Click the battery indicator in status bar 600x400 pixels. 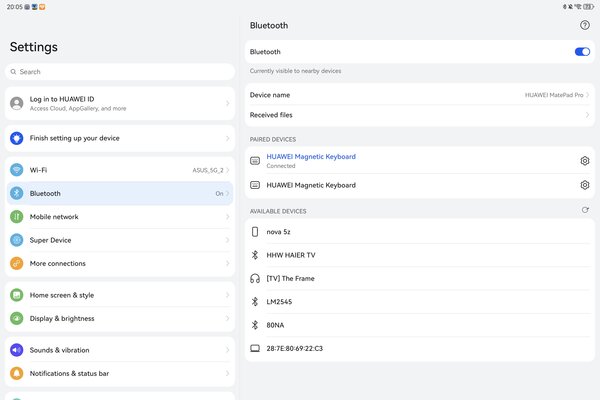pos(589,7)
